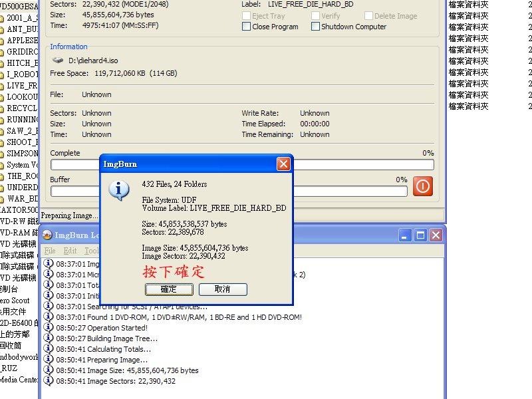Image resolution: width=532 pixels, height=399 pixels.
Task: Select the THE_RO folder in Explorer tree
Action: point(23,176)
